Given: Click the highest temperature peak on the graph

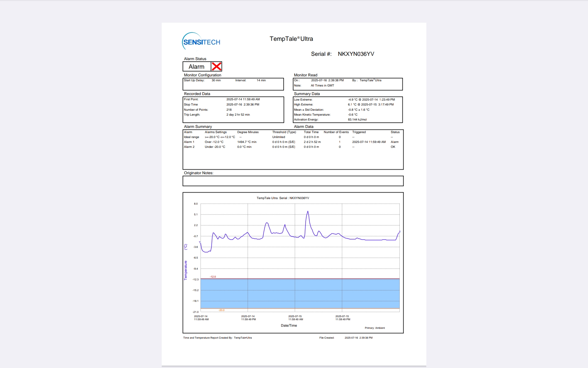Looking at the screenshot, I should (x=308, y=211).
